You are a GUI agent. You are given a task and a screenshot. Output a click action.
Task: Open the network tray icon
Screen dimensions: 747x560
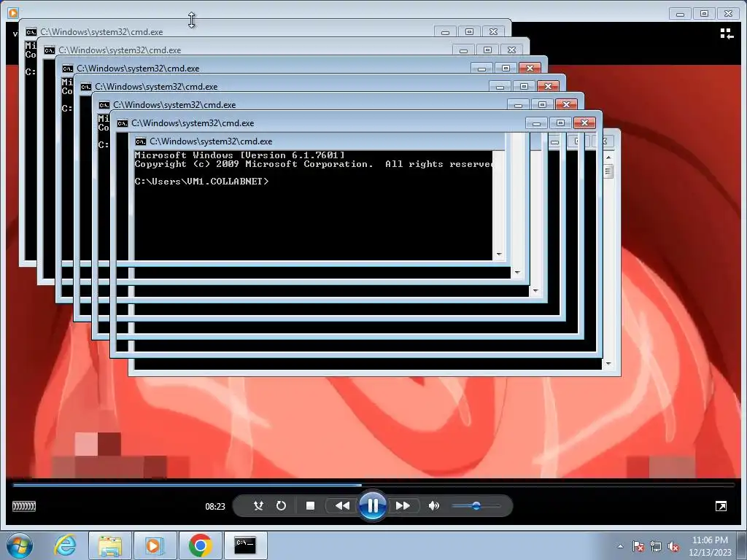coord(656,546)
